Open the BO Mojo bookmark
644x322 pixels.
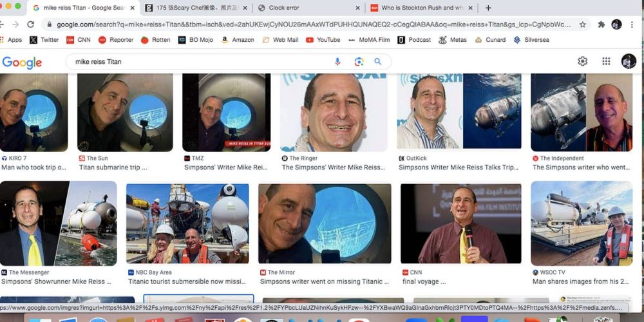pyautogui.click(x=196, y=40)
